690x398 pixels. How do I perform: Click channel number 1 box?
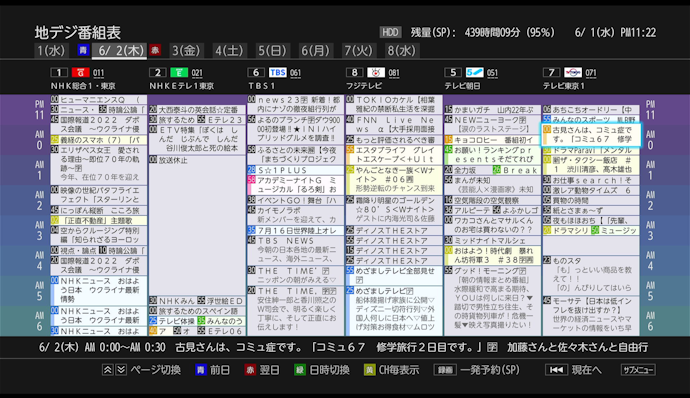[x=59, y=72]
